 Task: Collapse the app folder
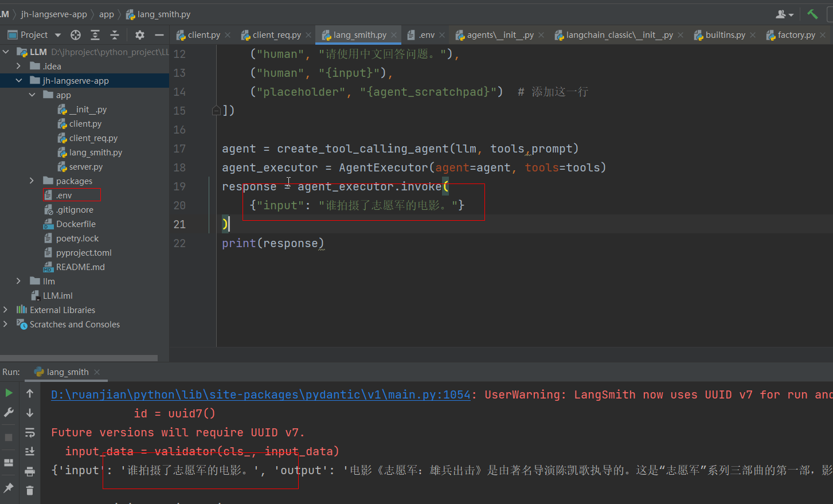32,95
